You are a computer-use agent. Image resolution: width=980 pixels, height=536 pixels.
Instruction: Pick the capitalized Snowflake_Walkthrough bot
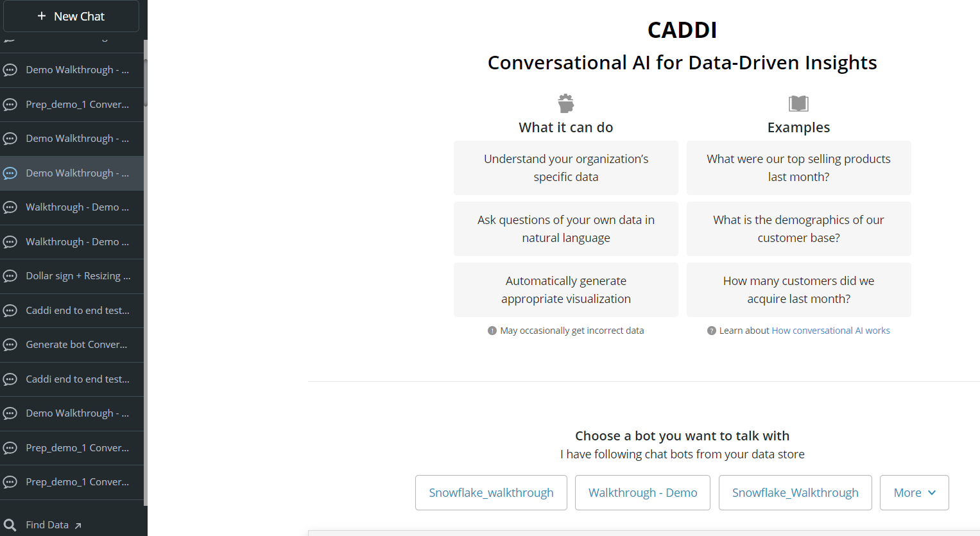(795, 492)
